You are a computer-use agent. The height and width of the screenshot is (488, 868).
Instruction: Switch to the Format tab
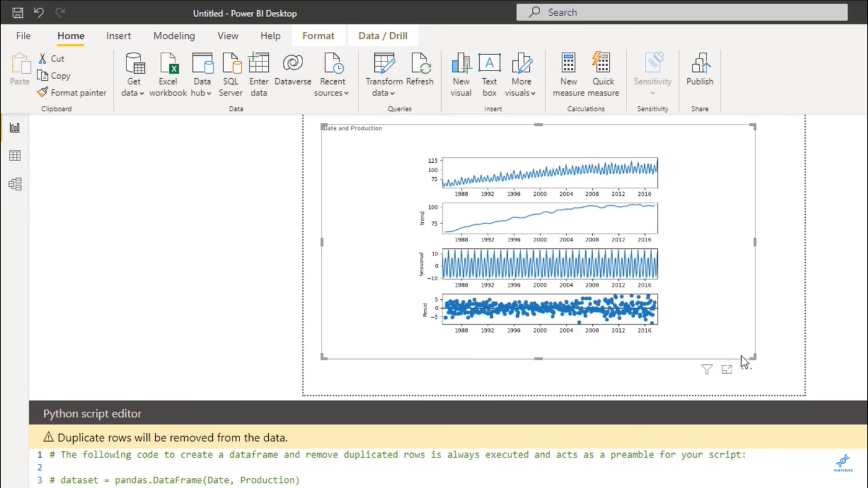pyautogui.click(x=318, y=36)
